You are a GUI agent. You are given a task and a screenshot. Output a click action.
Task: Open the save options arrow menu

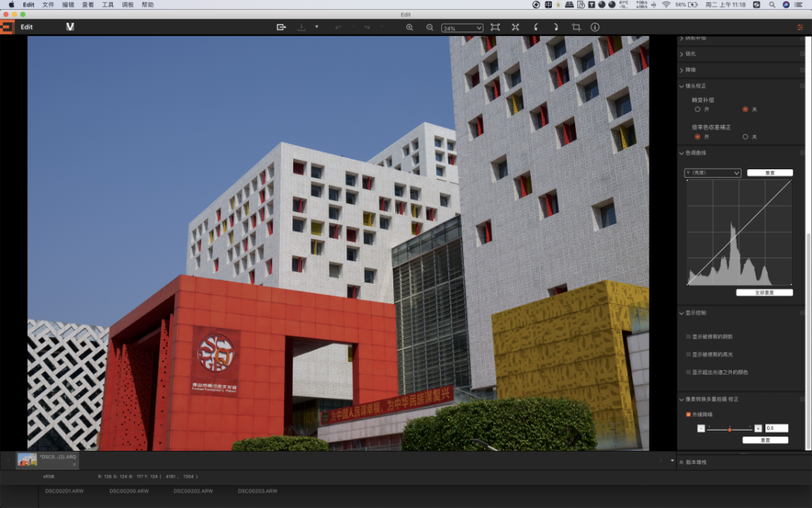click(317, 27)
